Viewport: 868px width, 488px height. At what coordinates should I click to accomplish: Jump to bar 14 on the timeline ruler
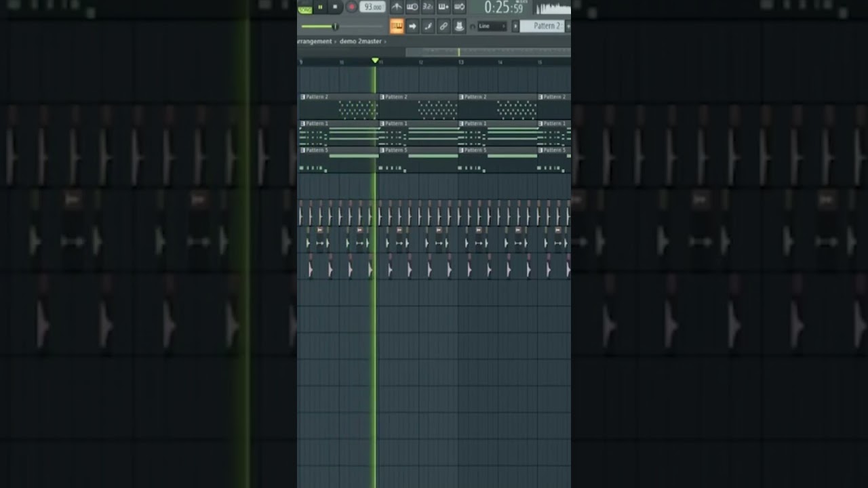pyautogui.click(x=500, y=62)
